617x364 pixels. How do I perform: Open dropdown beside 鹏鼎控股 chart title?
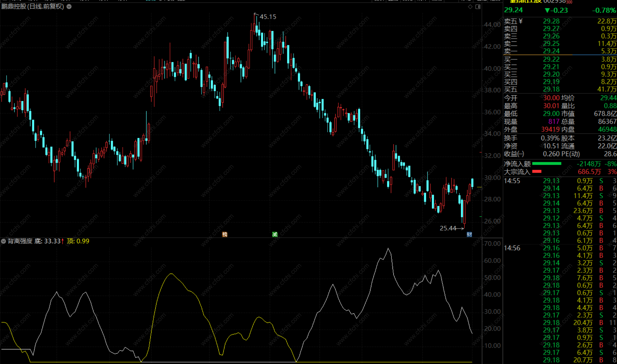click(x=69, y=6)
